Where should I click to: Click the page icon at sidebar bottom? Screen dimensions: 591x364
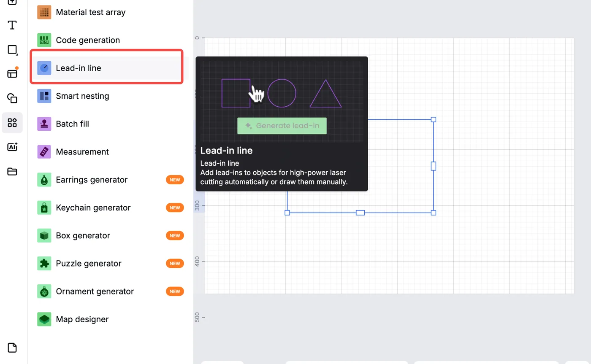12,348
